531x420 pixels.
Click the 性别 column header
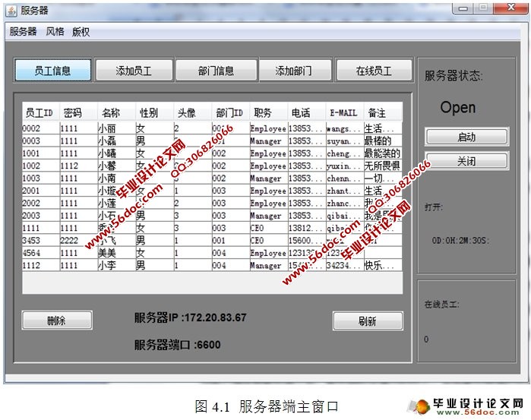click(154, 113)
